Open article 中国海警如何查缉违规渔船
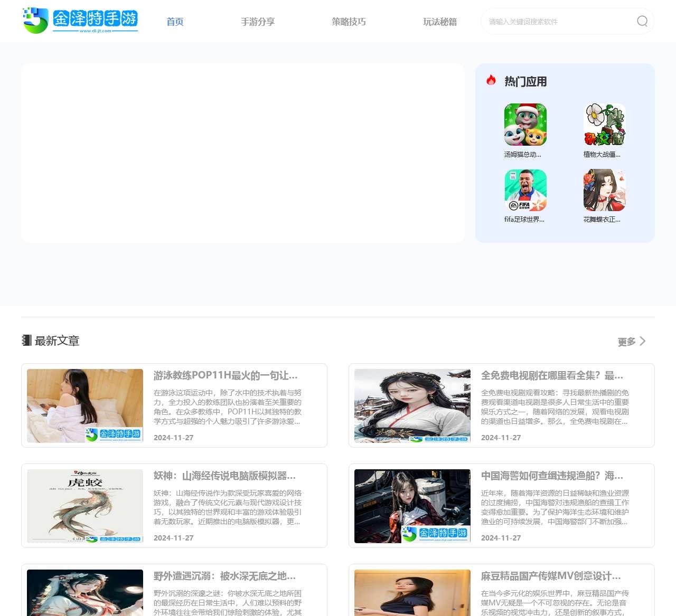Image resolution: width=676 pixels, height=616 pixels. pyautogui.click(x=552, y=476)
